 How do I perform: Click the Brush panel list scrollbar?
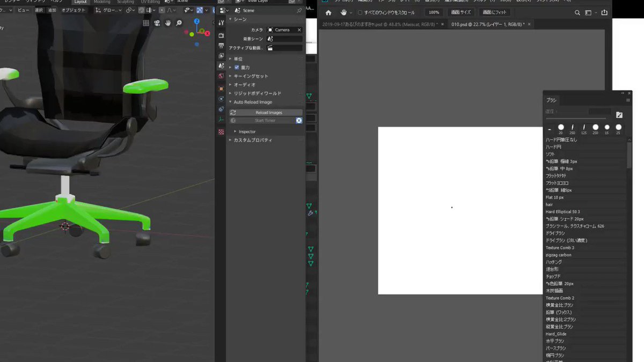tap(630, 156)
